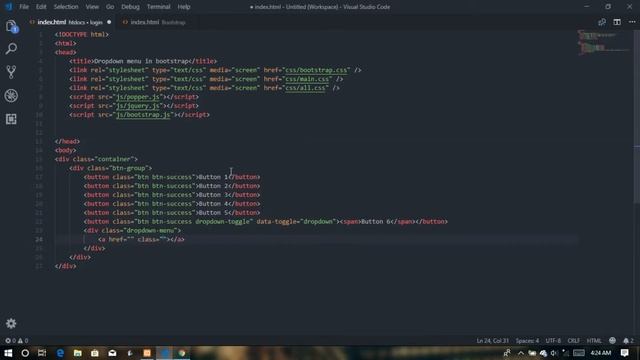Screen dimensions: 640x360
Task: Open the Mail app from the taskbar
Action: pyautogui.click(x=112, y=353)
